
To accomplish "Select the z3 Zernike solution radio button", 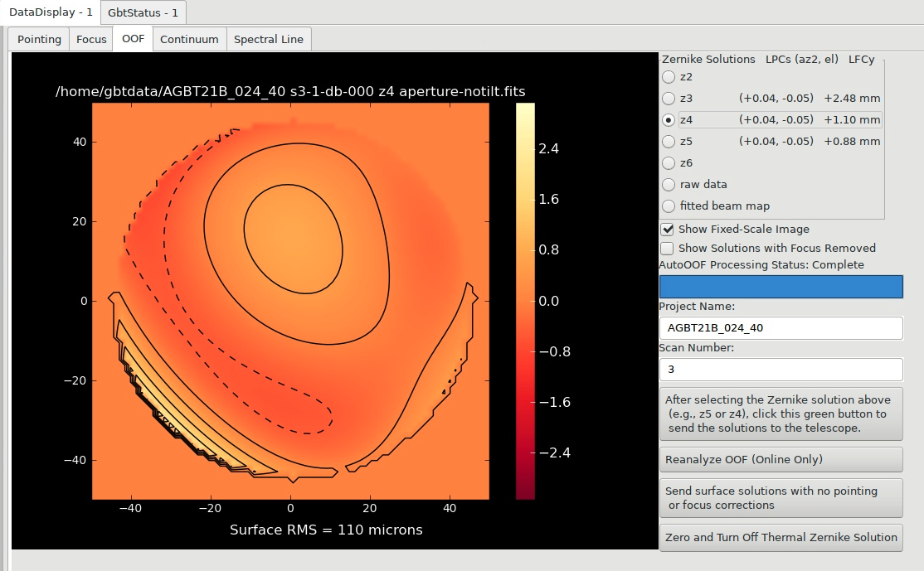I will (669, 99).
